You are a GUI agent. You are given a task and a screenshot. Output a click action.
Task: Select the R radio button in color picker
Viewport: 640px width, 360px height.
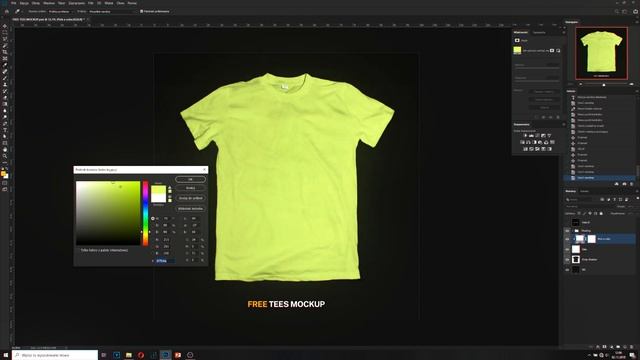[x=153, y=240]
